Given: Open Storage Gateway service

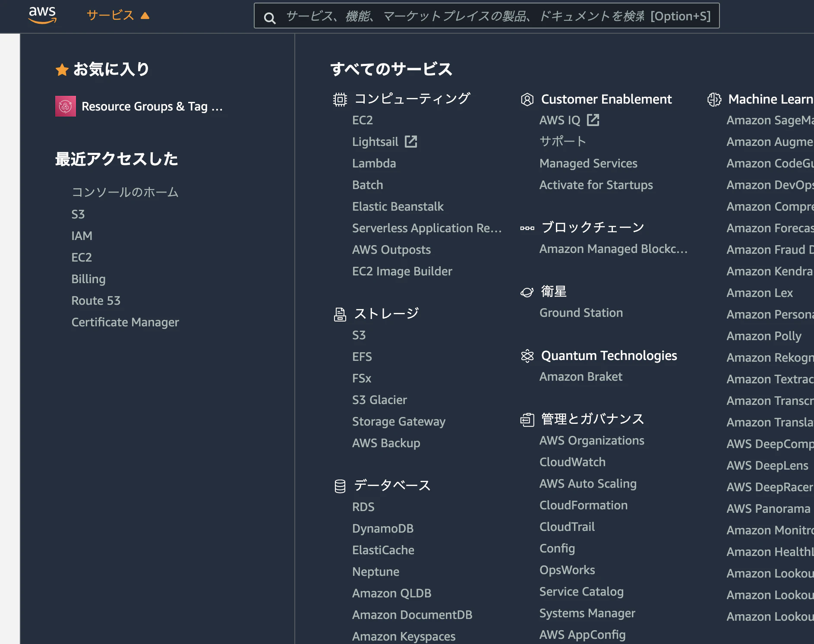Looking at the screenshot, I should pos(399,421).
